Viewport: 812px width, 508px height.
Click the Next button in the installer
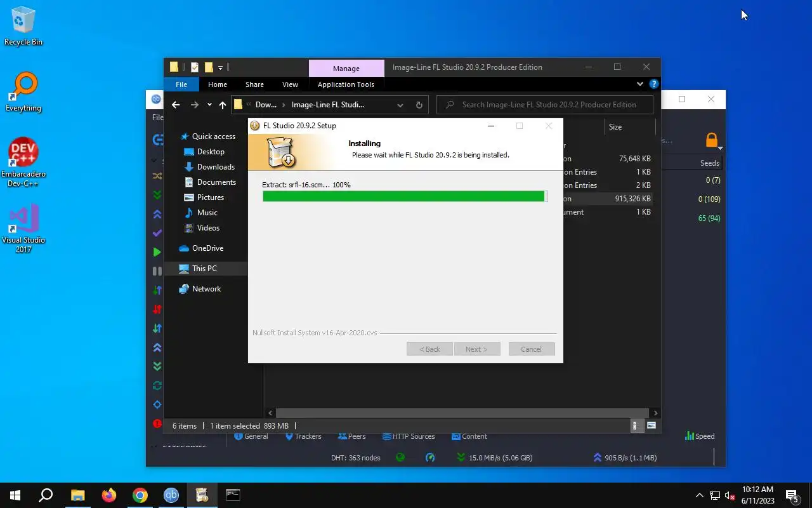(477, 349)
